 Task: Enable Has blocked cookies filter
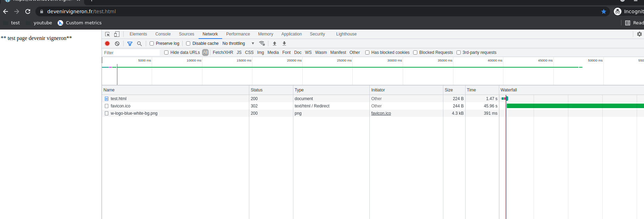click(x=367, y=52)
